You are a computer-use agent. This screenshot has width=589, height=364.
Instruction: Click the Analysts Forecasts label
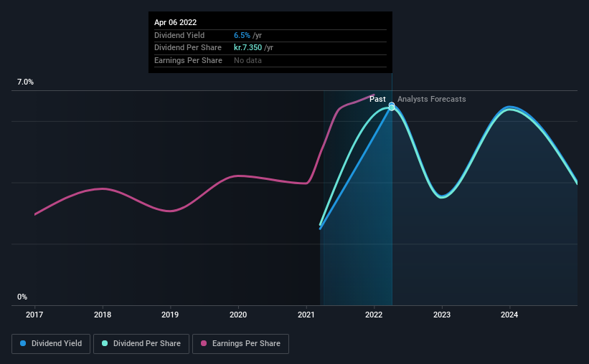tap(432, 99)
